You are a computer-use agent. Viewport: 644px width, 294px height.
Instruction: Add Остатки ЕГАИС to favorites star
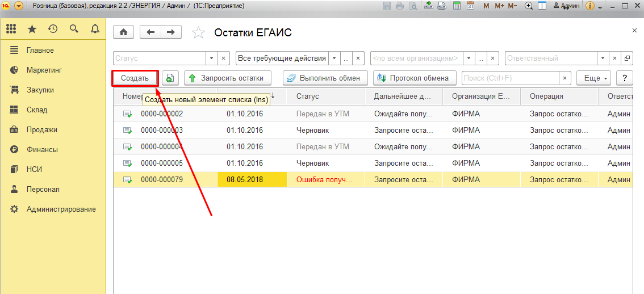point(198,33)
